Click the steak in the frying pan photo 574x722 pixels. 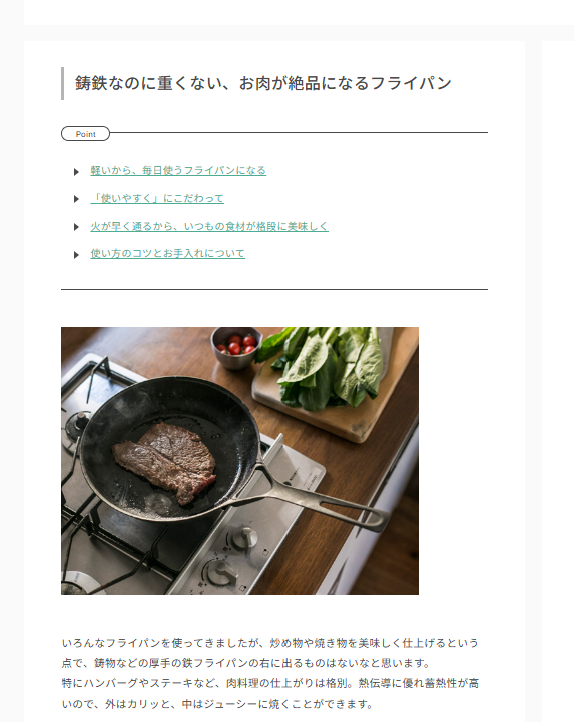[166, 463]
